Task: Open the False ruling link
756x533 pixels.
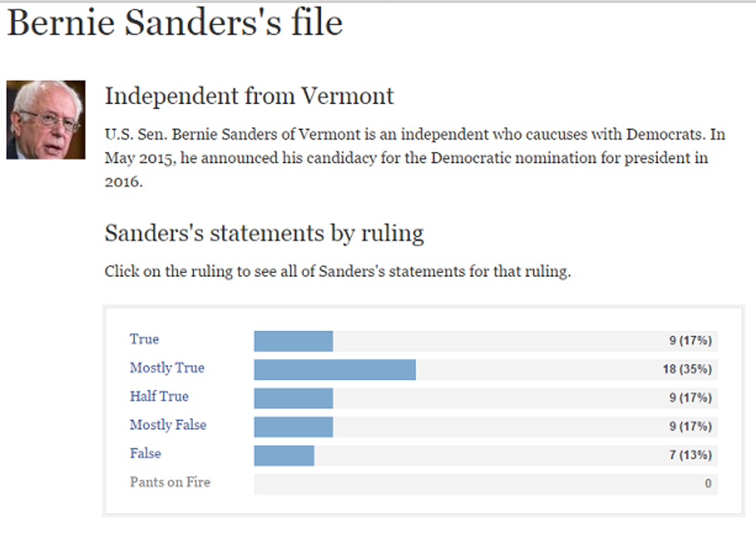Action: [145, 454]
